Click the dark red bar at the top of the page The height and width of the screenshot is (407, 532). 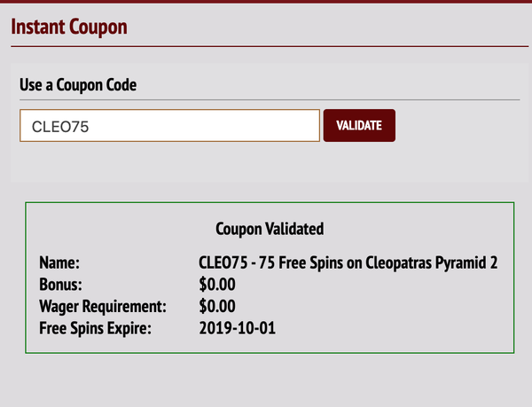pyautogui.click(x=266, y=1)
